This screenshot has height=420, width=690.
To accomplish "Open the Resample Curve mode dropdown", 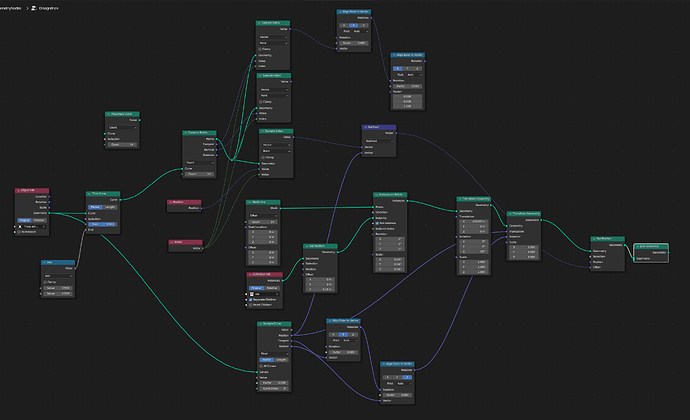I will tap(122, 128).
